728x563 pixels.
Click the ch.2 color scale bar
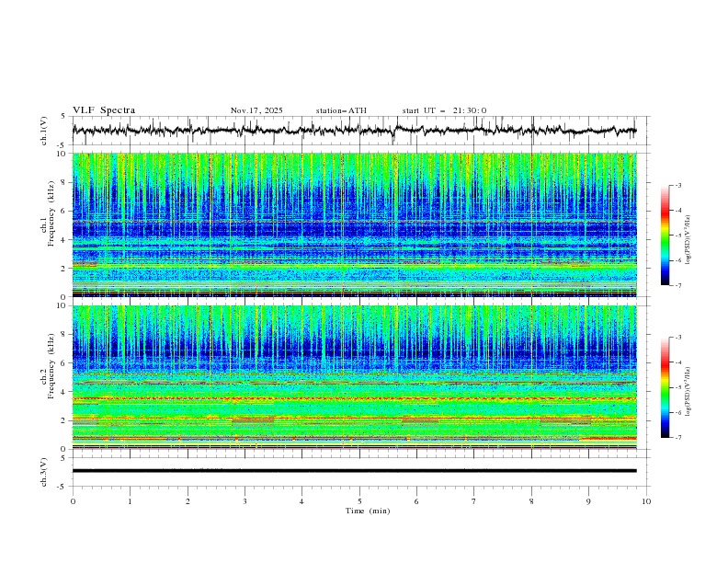665,387
